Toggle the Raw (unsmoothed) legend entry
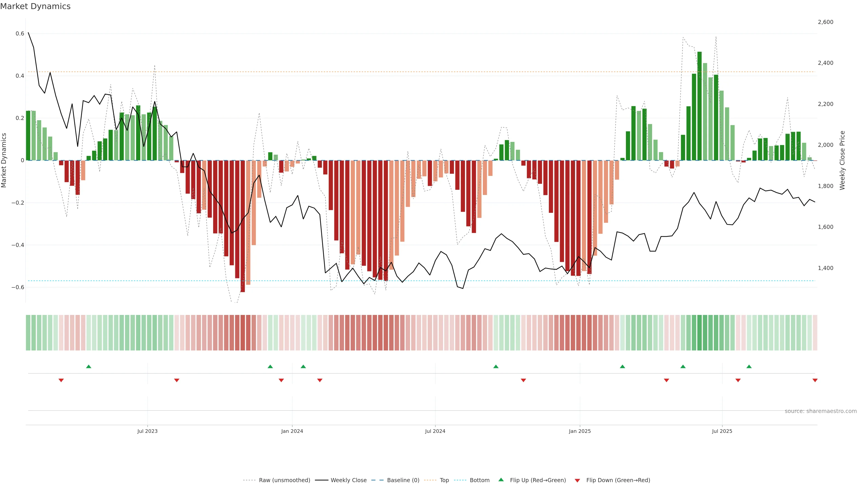This screenshot has height=488, width=868. pyautogui.click(x=284, y=480)
